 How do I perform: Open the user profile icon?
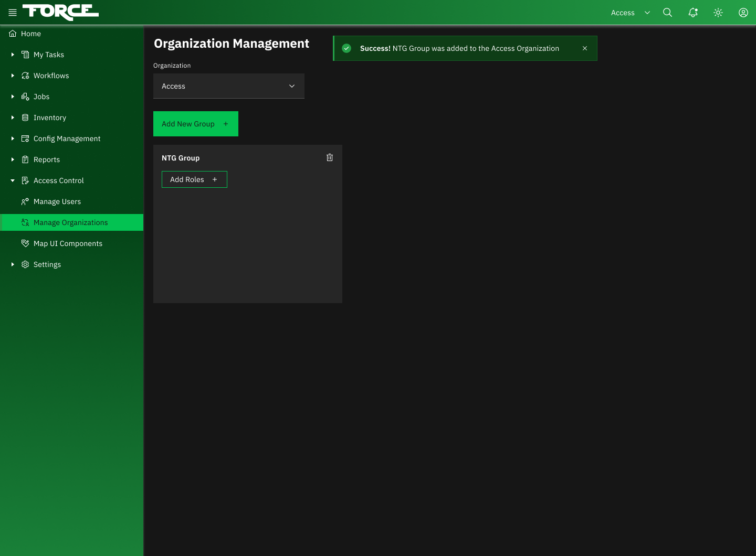pos(743,13)
